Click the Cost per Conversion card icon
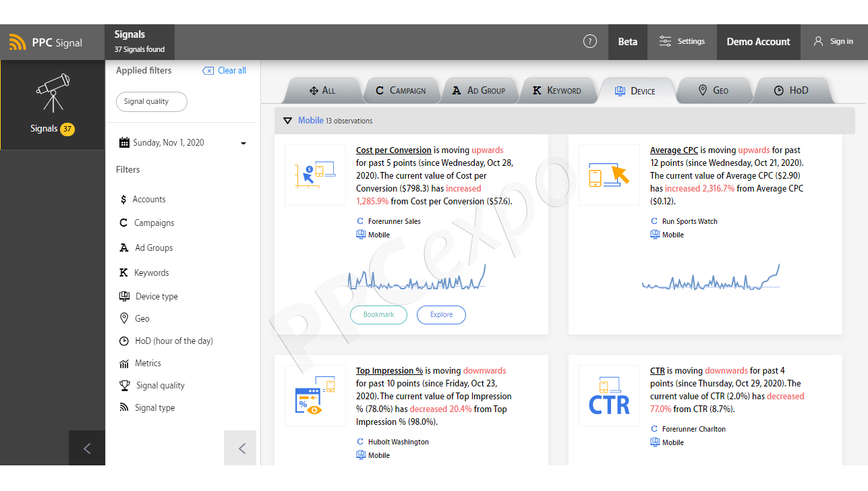Image resolution: width=868 pixels, height=491 pixels. 316,175
